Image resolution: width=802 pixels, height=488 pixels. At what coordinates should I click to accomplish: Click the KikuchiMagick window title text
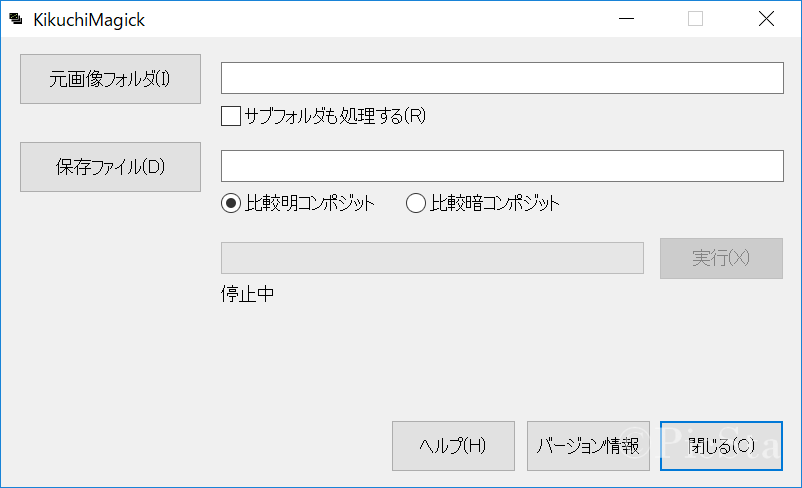(x=88, y=19)
